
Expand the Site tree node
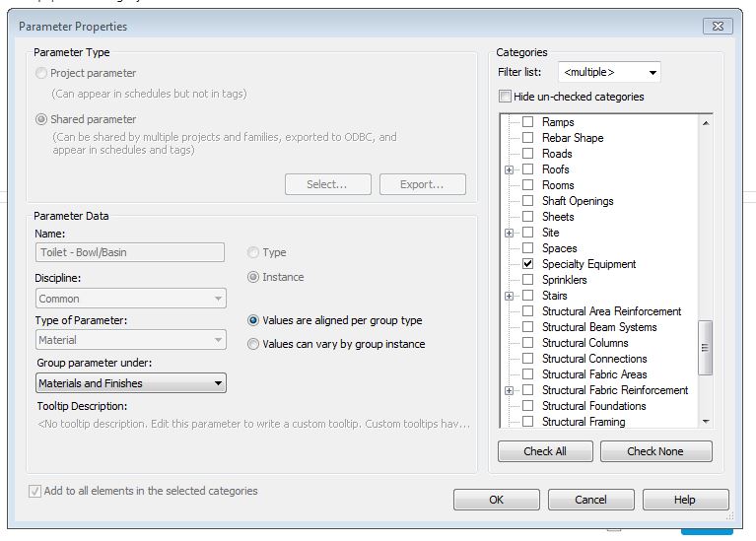tap(509, 233)
